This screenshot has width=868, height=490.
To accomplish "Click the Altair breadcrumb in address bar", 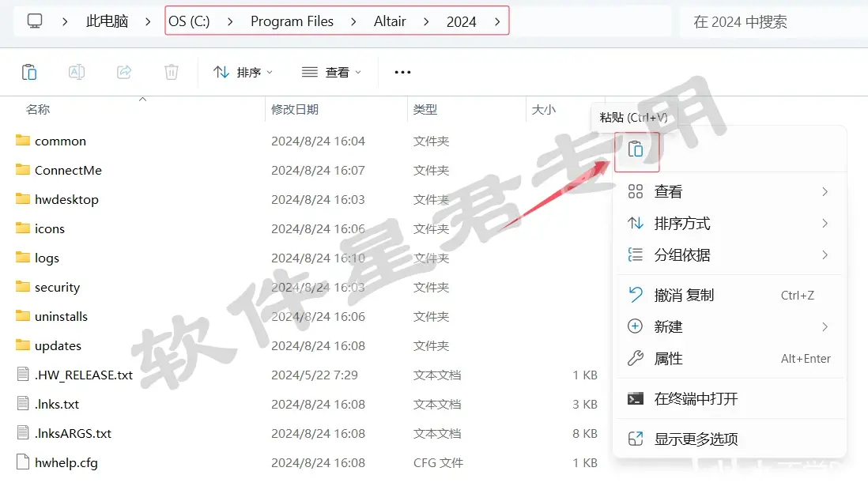I will 390,21.
